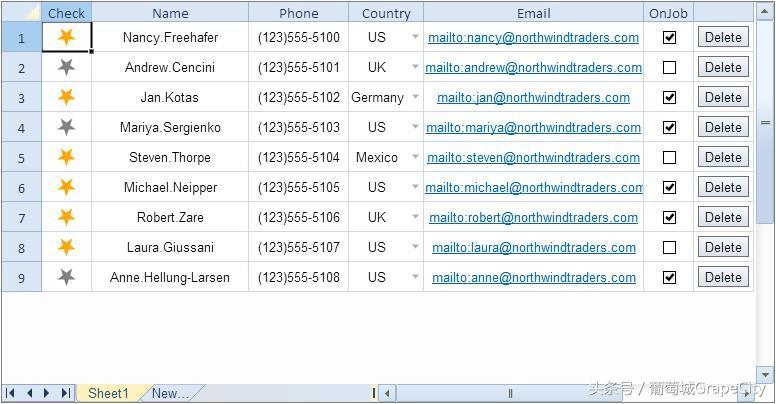Open Country dropdown for Michael.Neipper
The height and width of the screenshot is (404, 776).
point(415,187)
